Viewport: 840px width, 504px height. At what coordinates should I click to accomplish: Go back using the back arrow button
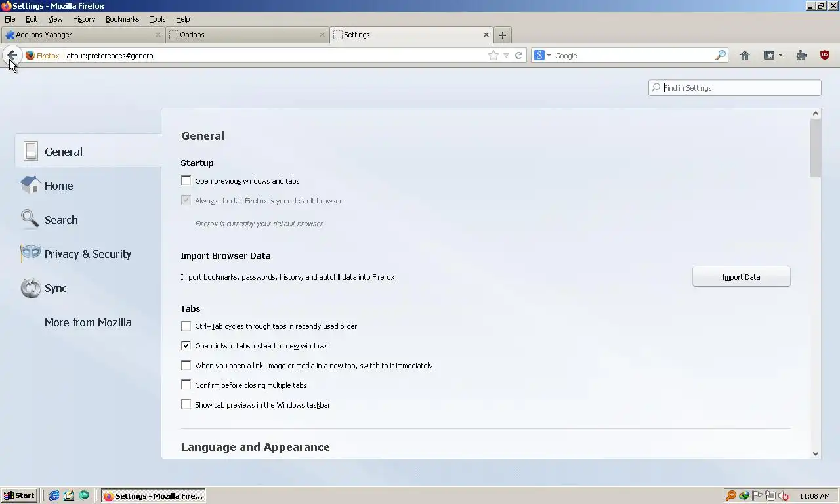[x=12, y=56]
